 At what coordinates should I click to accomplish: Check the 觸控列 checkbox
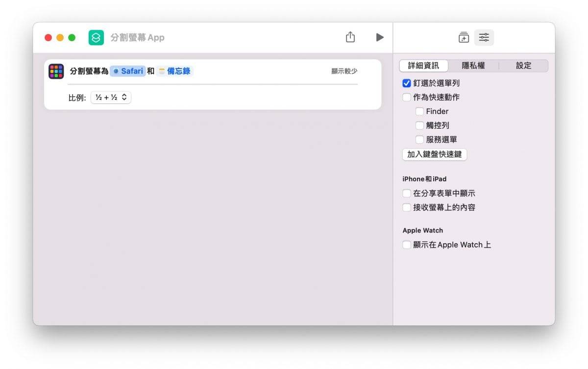tap(419, 125)
